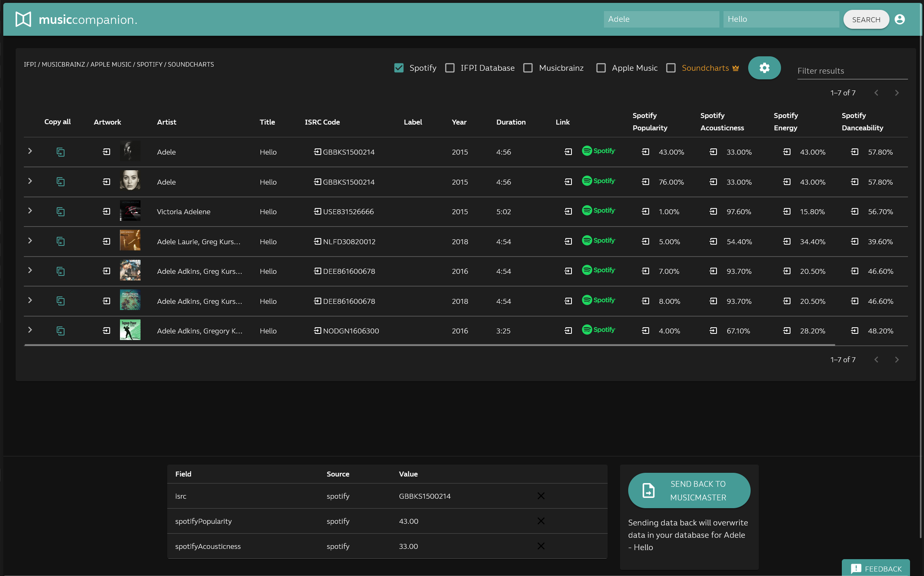
Task: Sort by Spotify Danceability column header
Action: 862,122
